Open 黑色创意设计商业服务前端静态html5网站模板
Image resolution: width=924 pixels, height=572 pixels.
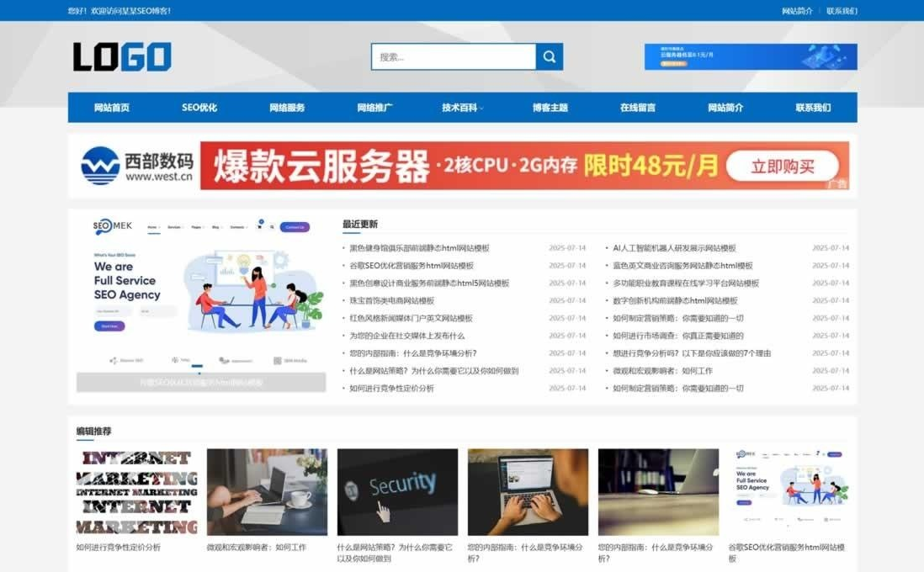[x=429, y=283]
